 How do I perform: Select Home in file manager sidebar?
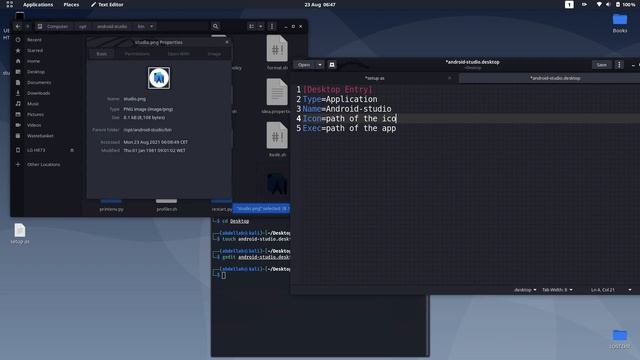(33, 61)
